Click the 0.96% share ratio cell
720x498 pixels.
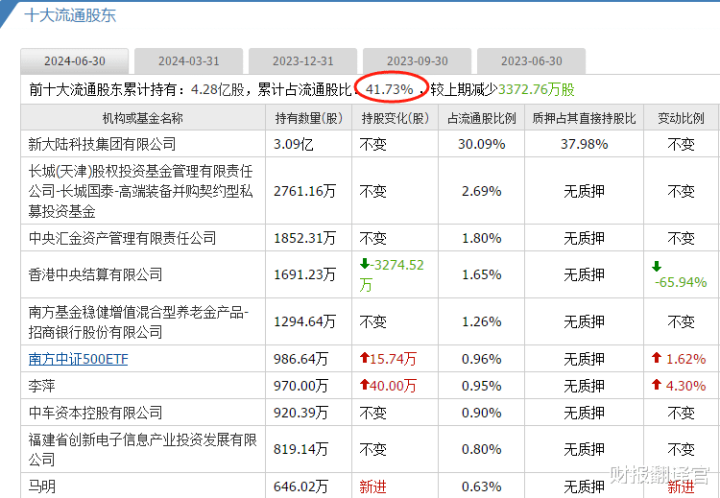click(481, 359)
